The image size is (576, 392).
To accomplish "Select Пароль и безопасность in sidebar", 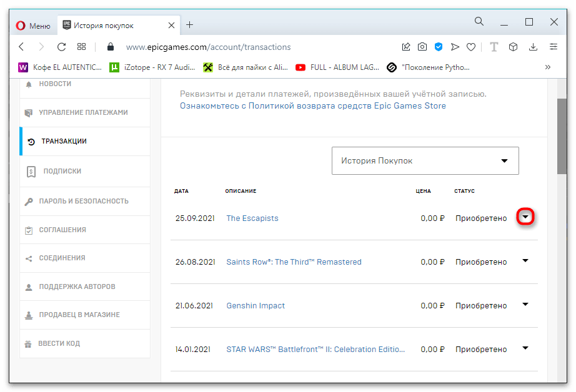I will point(84,201).
